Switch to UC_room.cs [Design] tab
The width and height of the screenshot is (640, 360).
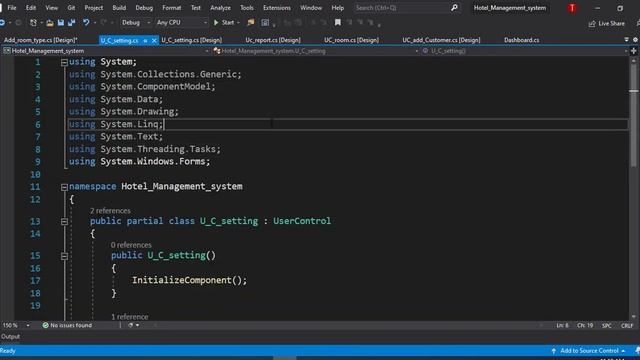351,40
